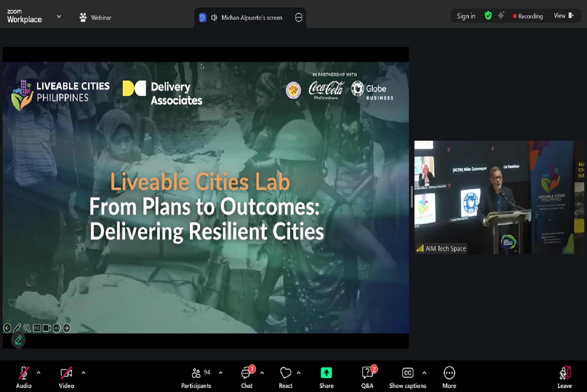
Task: Unmute microphone via the Audio icon
Action: pos(23,373)
